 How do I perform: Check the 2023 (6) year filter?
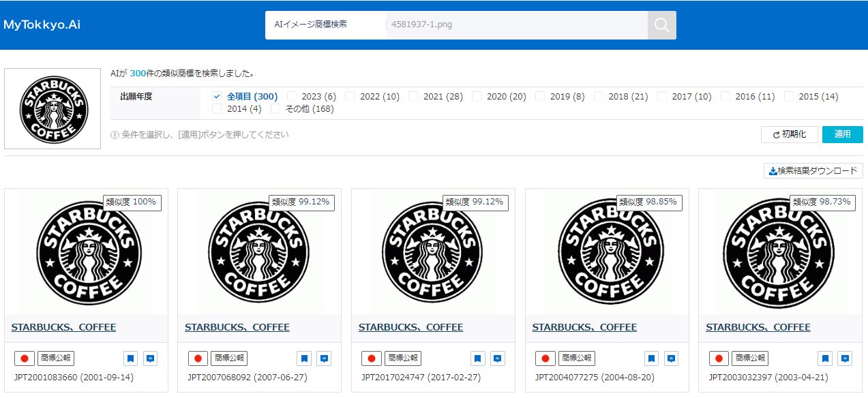pos(292,97)
